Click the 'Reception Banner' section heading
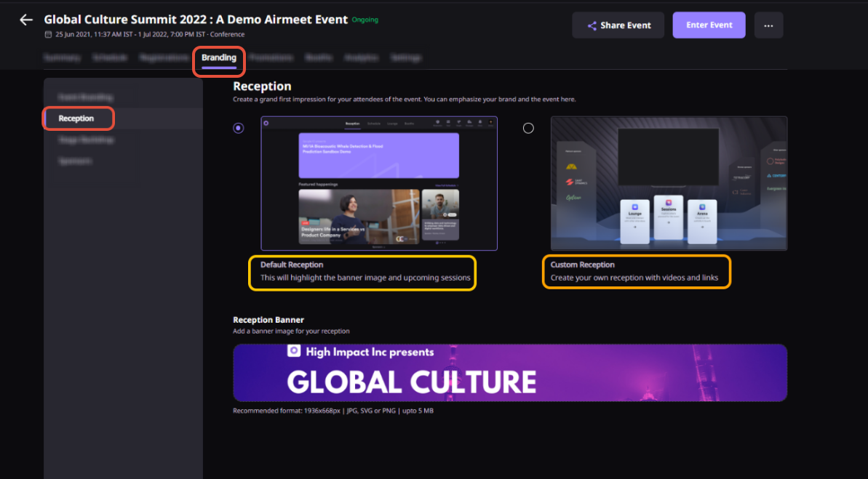868x479 pixels. coord(268,320)
